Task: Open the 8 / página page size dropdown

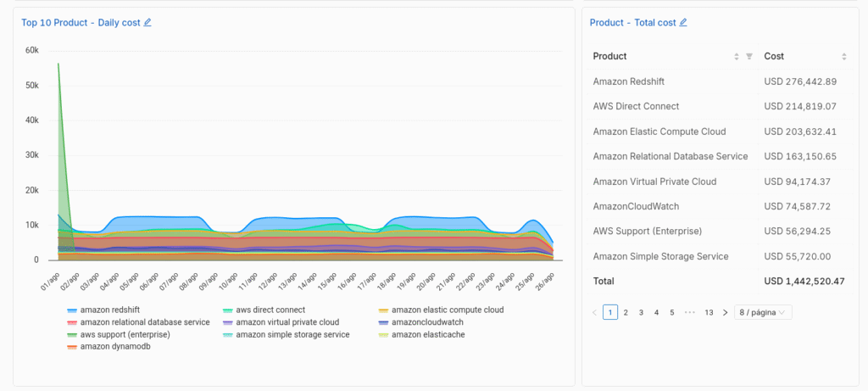Action: [x=763, y=312]
